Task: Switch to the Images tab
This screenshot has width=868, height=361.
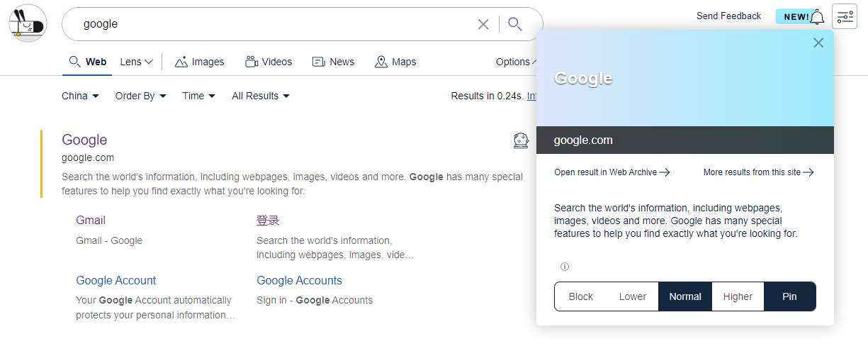Action: click(x=199, y=62)
